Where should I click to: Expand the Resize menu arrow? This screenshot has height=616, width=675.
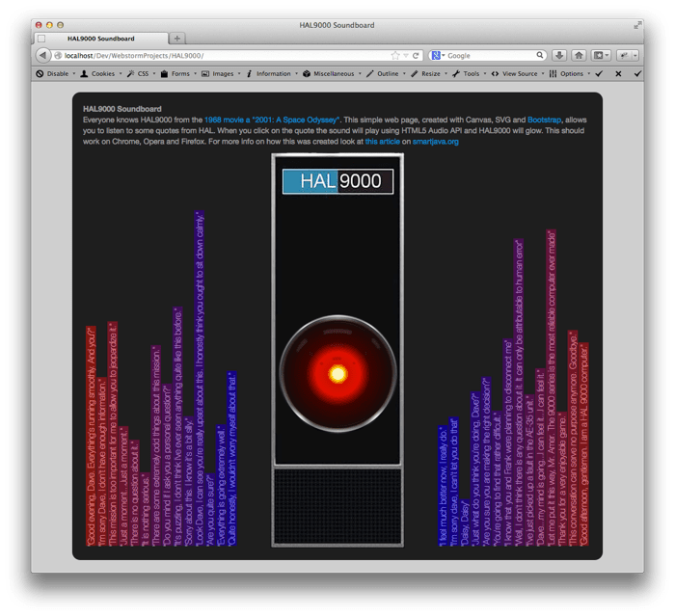click(x=445, y=73)
